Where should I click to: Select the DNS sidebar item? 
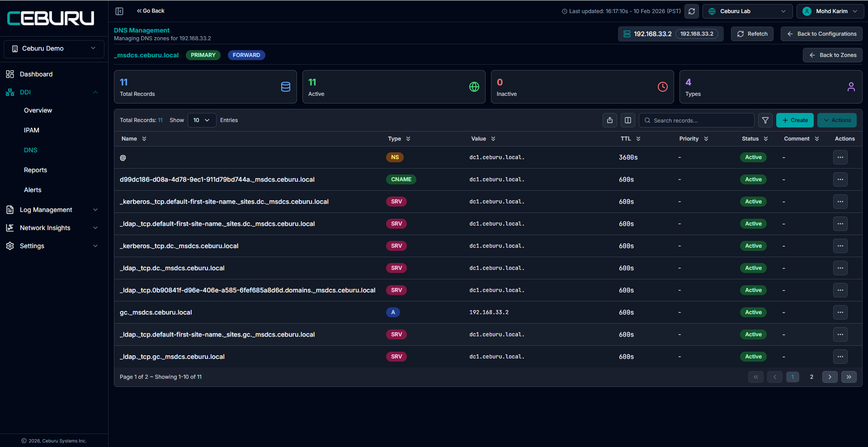[x=31, y=150]
